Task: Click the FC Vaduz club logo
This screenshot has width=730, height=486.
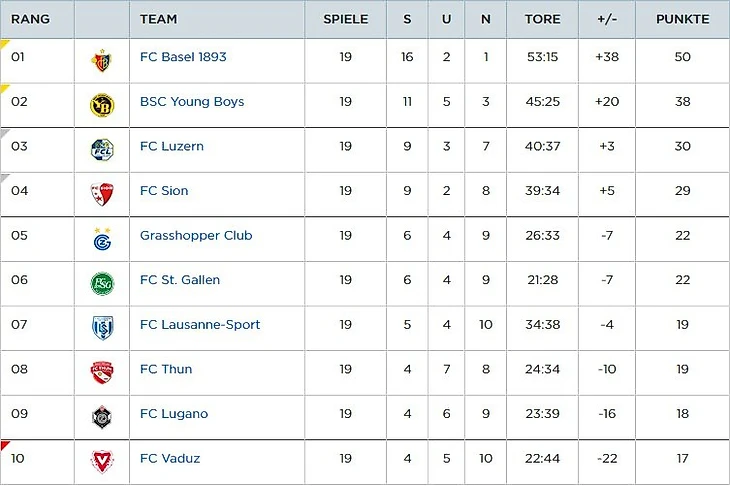Action: tap(102, 460)
